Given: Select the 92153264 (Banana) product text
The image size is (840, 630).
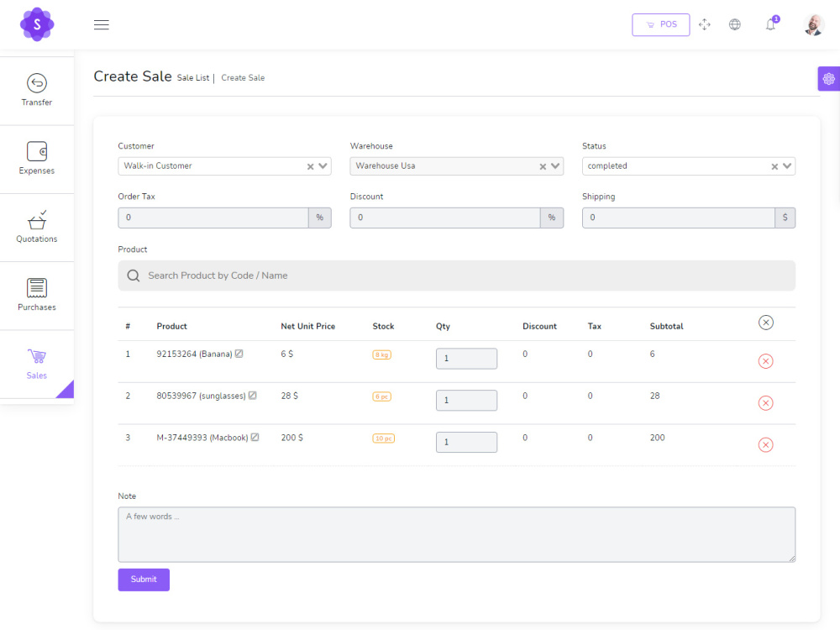Looking at the screenshot, I should (195, 354).
